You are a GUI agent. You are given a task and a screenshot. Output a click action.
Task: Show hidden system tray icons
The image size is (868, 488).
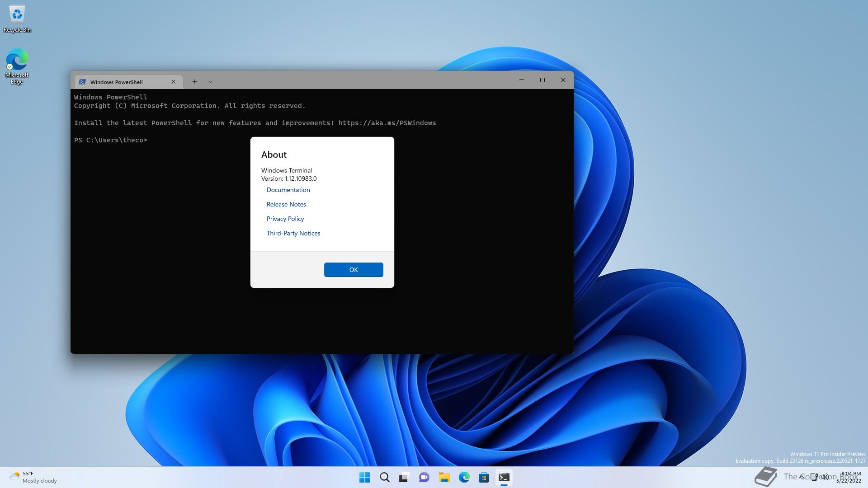click(802, 477)
